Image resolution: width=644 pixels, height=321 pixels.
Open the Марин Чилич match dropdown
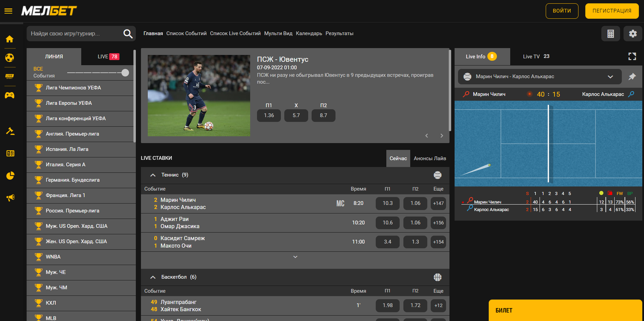point(610,77)
